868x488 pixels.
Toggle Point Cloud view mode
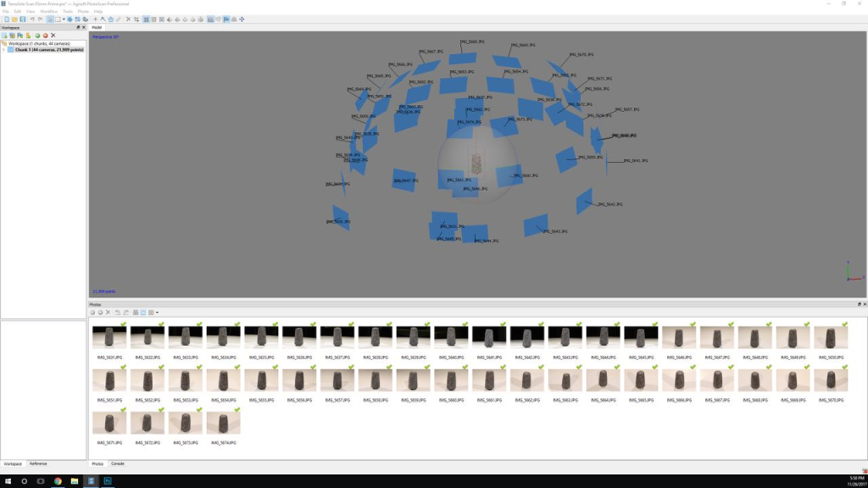tap(146, 19)
